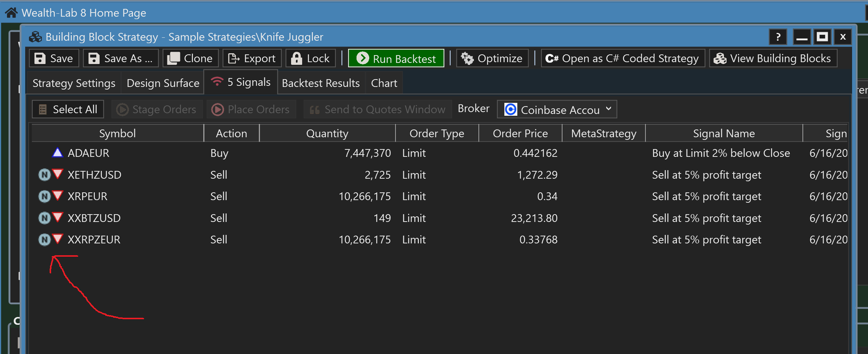Click order price 23,213.80 cell

pos(534,218)
